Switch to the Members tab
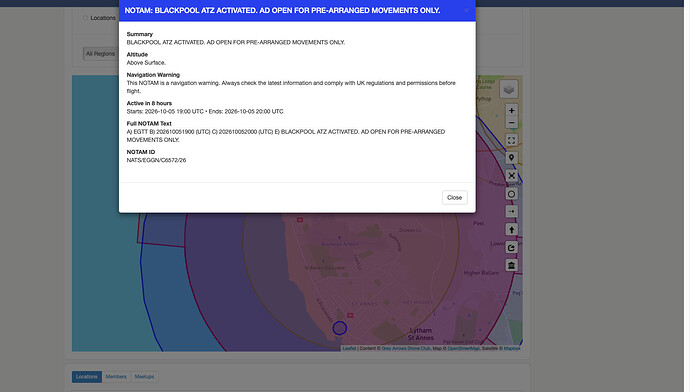The image size is (690, 392). (x=116, y=377)
